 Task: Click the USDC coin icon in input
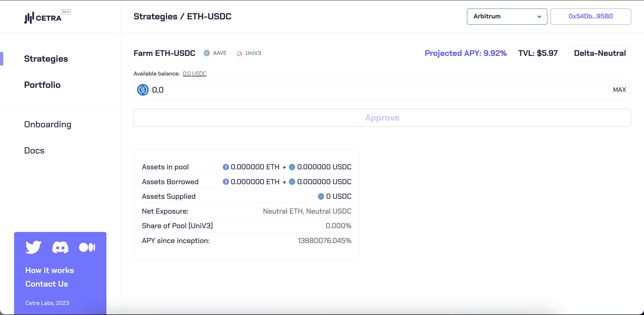143,90
